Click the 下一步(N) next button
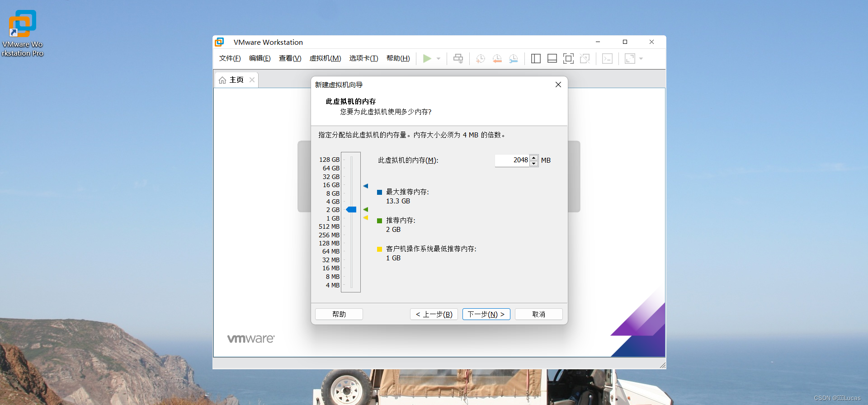 (x=486, y=314)
